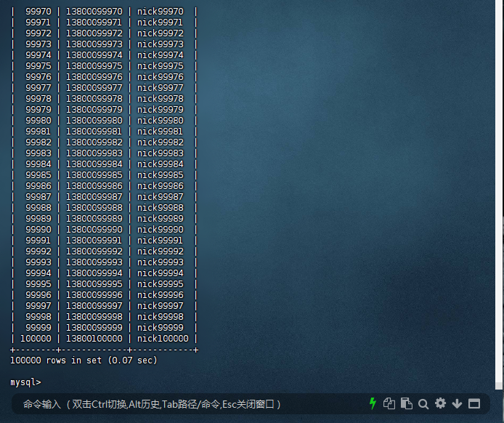504x423 pixels.
Task: Click the paste clipboard icon
Action: 407,403
